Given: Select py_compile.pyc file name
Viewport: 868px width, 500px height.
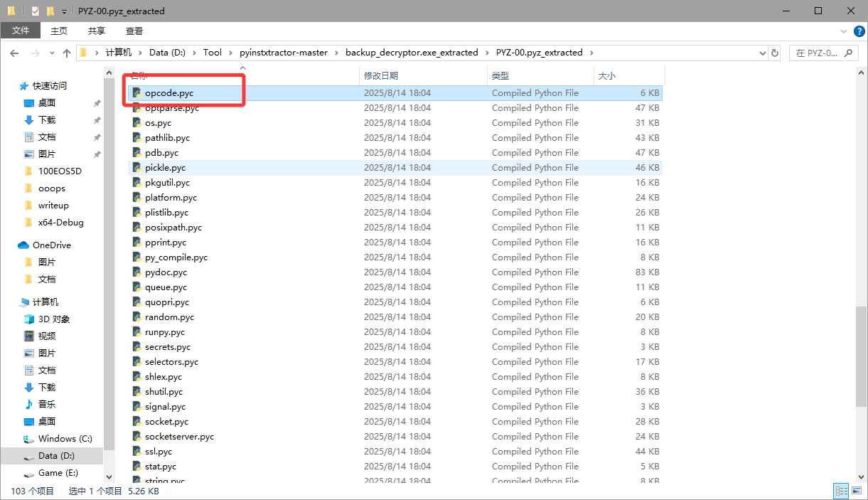Looking at the screenshot, I should tap(176, 257).
